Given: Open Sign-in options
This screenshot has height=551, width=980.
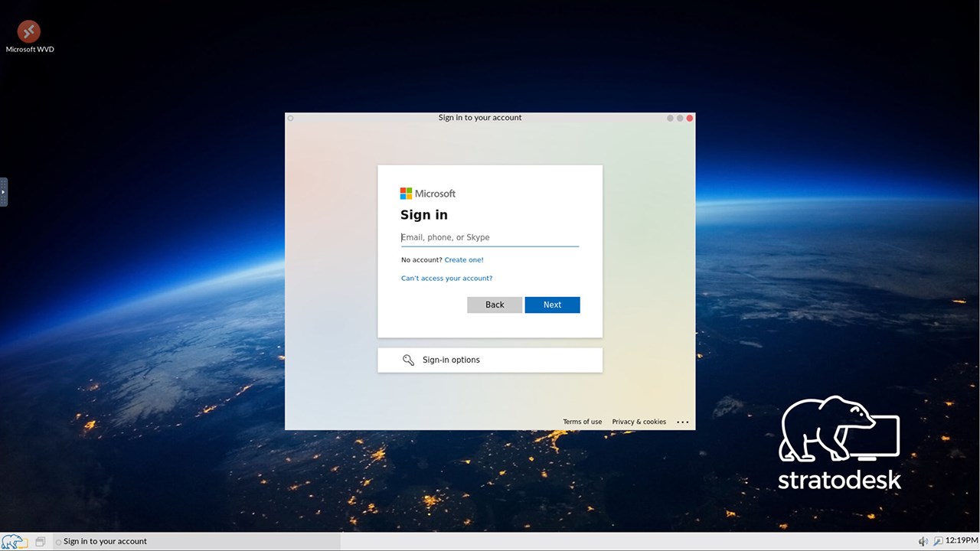Looking at the screenshot, I should click(x=490, y=360).
